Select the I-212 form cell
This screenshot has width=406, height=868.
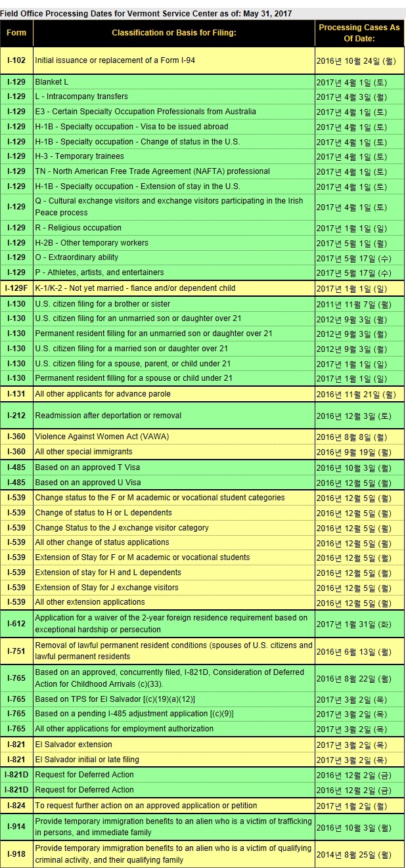coord(16,416)
